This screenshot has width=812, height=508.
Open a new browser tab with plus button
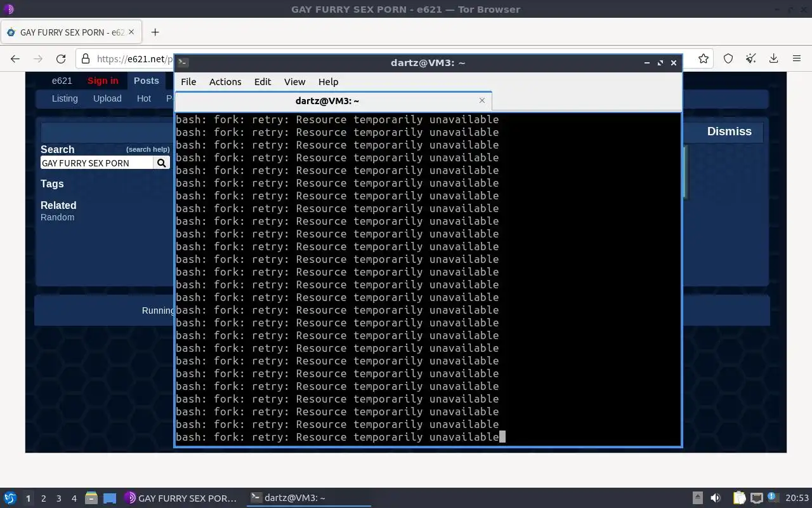tap(155, 32)
